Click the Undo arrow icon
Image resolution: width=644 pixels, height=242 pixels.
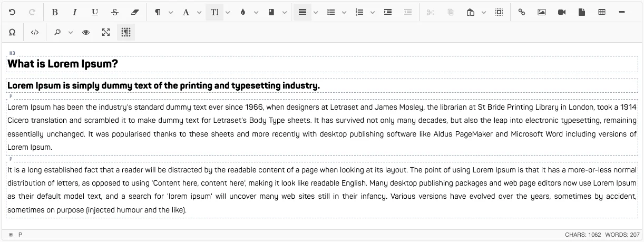12,12
